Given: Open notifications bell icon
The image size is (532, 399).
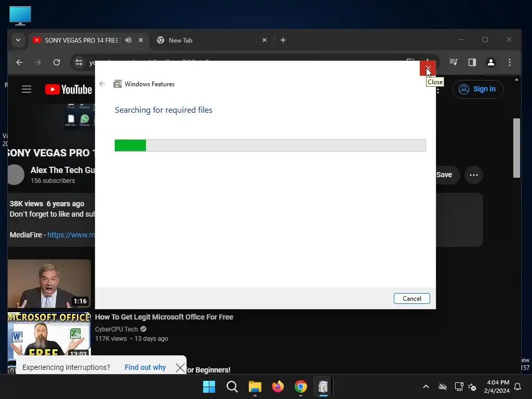Looking at the screenshot, I should click(517, 387).
